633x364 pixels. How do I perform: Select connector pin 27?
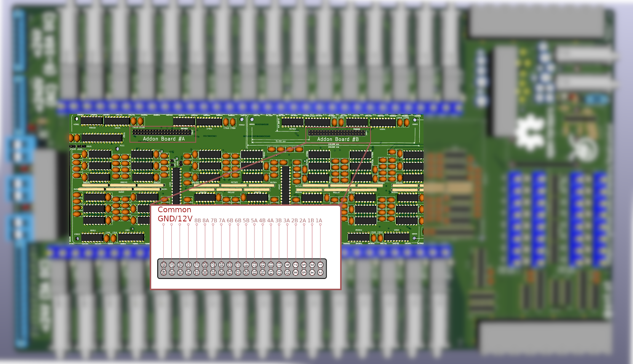pos(213,265)
